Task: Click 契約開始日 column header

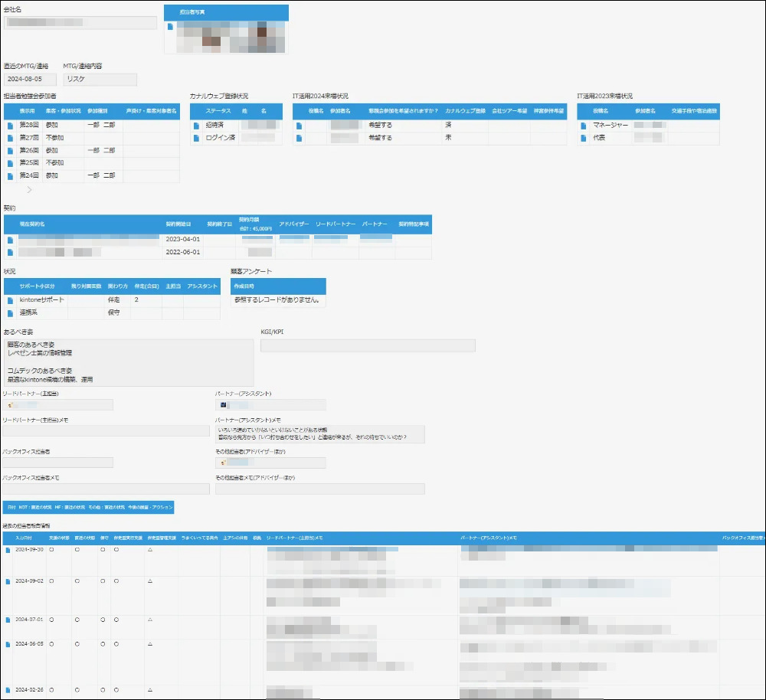Action: [x=178, y=224]
